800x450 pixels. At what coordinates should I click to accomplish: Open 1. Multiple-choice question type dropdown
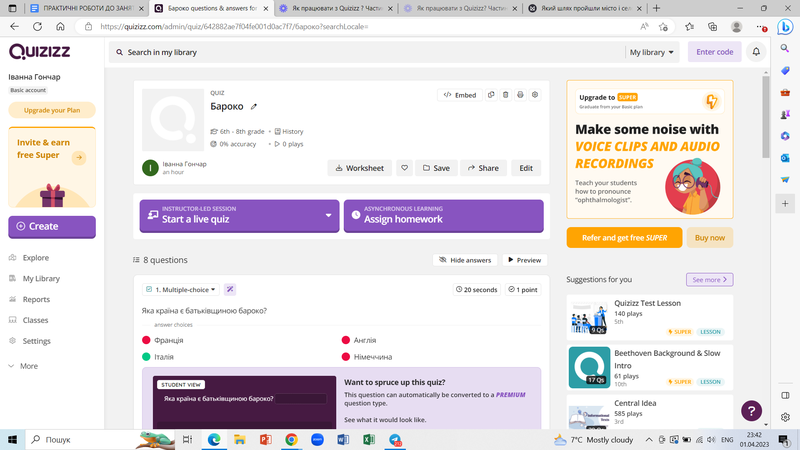click(181, 289)
